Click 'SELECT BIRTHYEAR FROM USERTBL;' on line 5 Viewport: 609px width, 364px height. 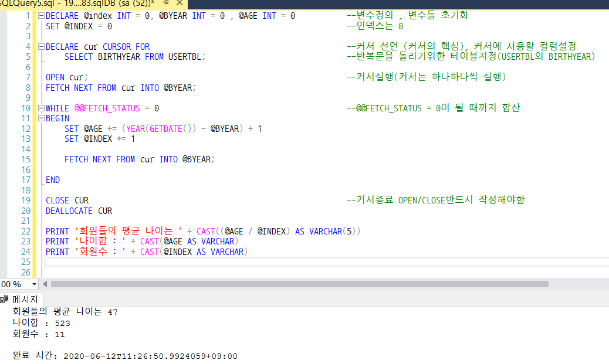point(135,57)
